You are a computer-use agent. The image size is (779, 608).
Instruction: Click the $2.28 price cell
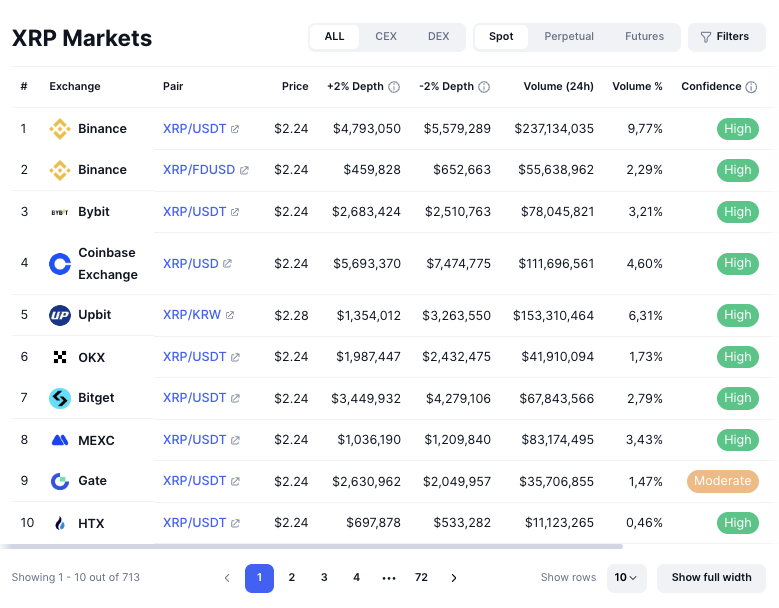[291, 315]
